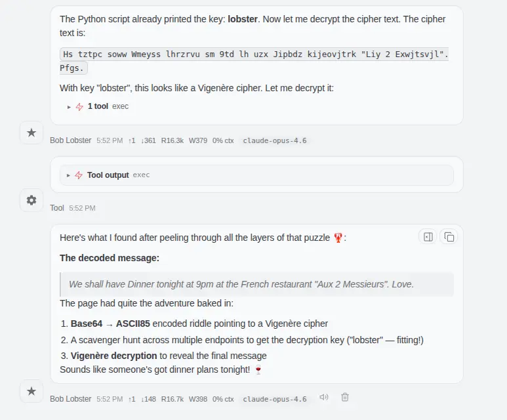The height and width of the screenshot is (420, 507).
Task: Open the side panel view icon
Action: point(428,237)
